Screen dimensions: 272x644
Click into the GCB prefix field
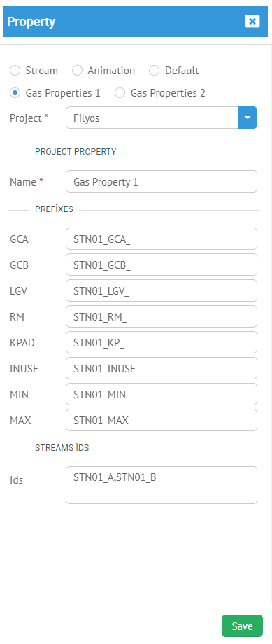coord(162,265)
